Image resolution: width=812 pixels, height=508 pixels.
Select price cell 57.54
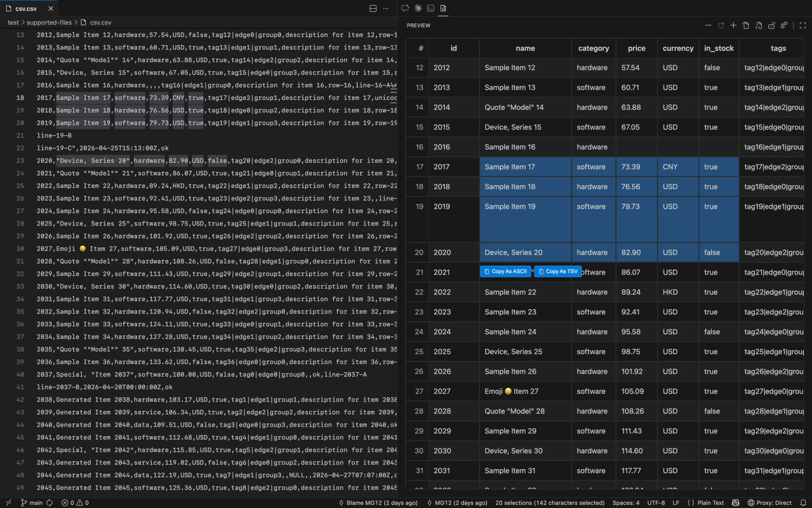pyautogui.click(x=637, y=68)
